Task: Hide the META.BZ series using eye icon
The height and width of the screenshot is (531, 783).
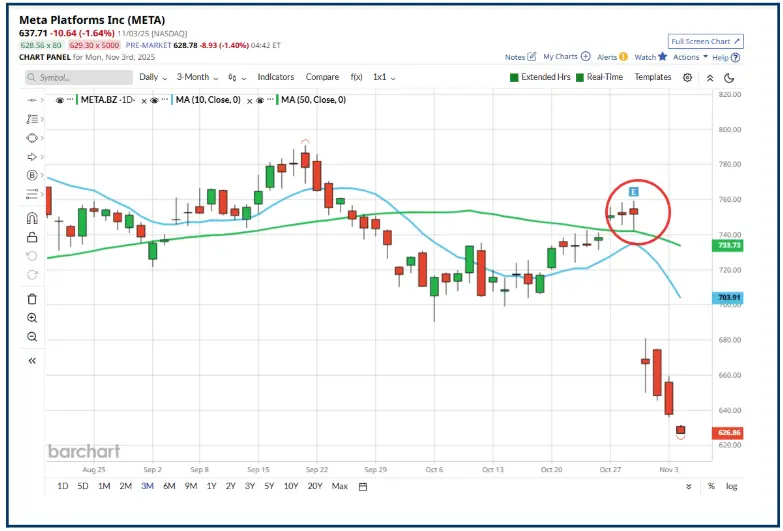Action: tap(60, 100)
